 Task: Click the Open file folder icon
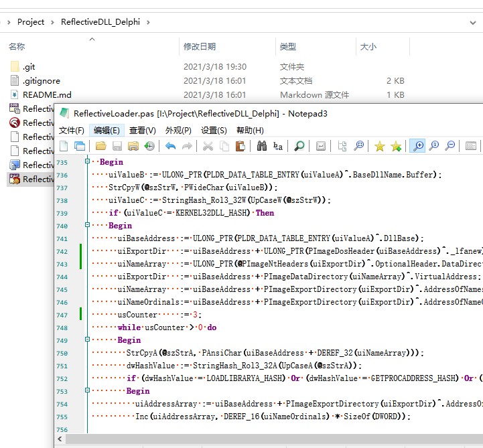101,146
